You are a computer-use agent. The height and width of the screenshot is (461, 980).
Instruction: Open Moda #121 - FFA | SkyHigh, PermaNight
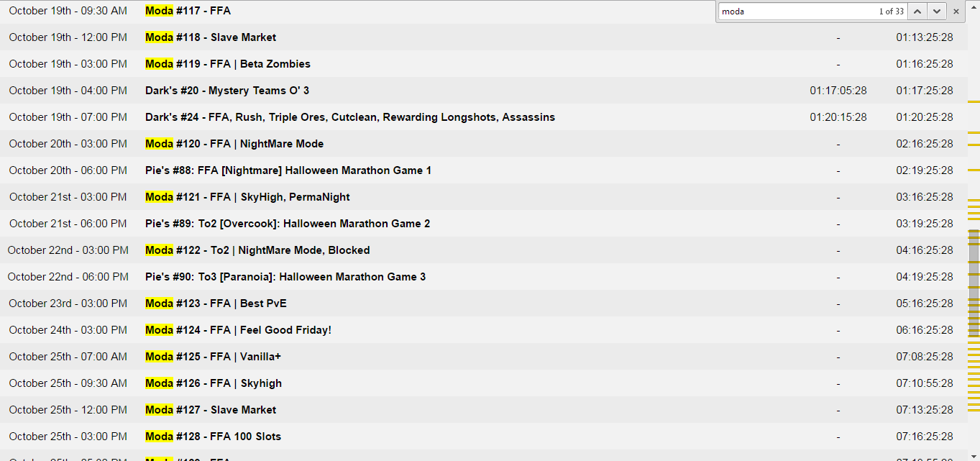click(x=247, y=197)
